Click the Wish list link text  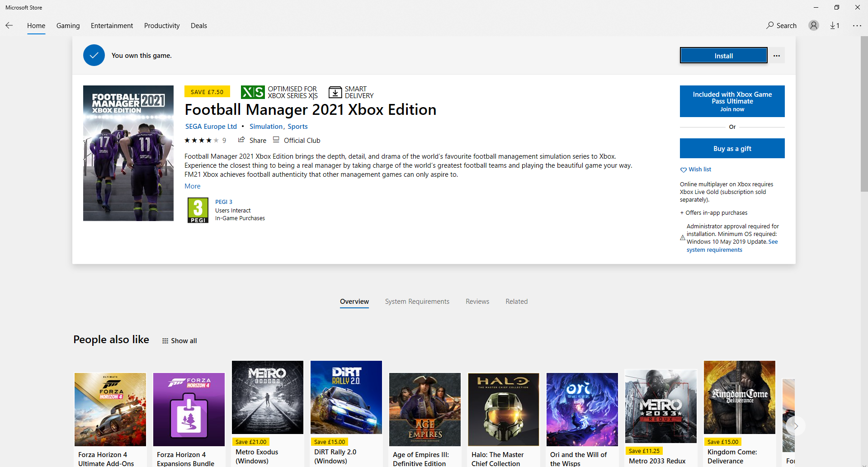(x=700, y=170)
